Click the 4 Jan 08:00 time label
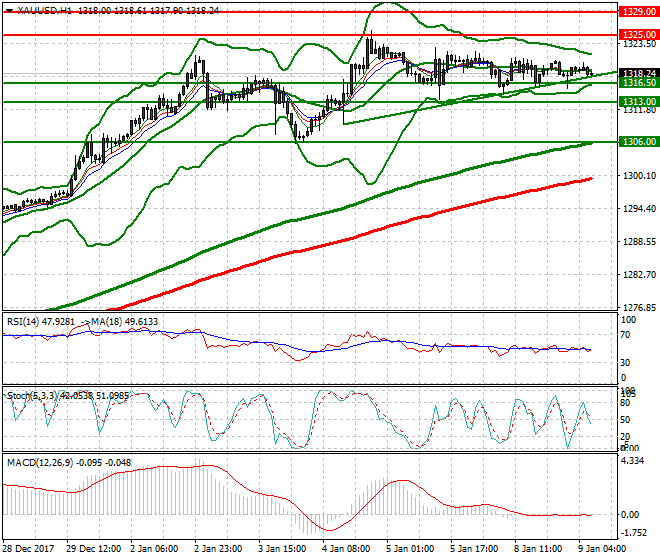This screenshot has width=660, height=560. pyautogui.click(x=344, y=551)
